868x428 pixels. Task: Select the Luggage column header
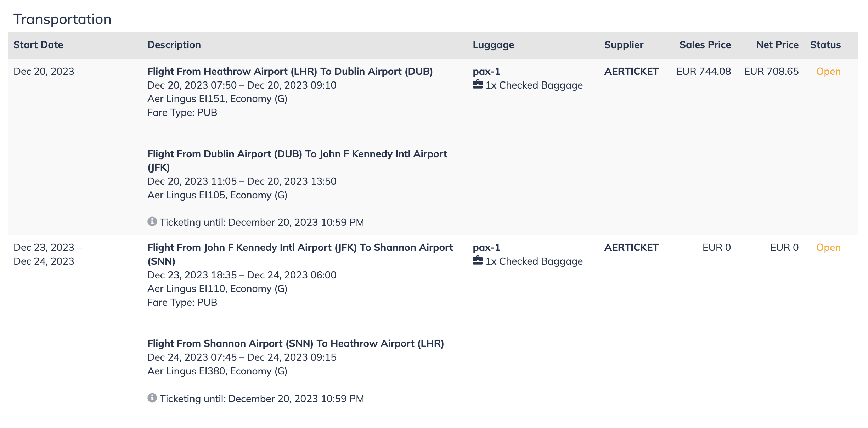493,45
